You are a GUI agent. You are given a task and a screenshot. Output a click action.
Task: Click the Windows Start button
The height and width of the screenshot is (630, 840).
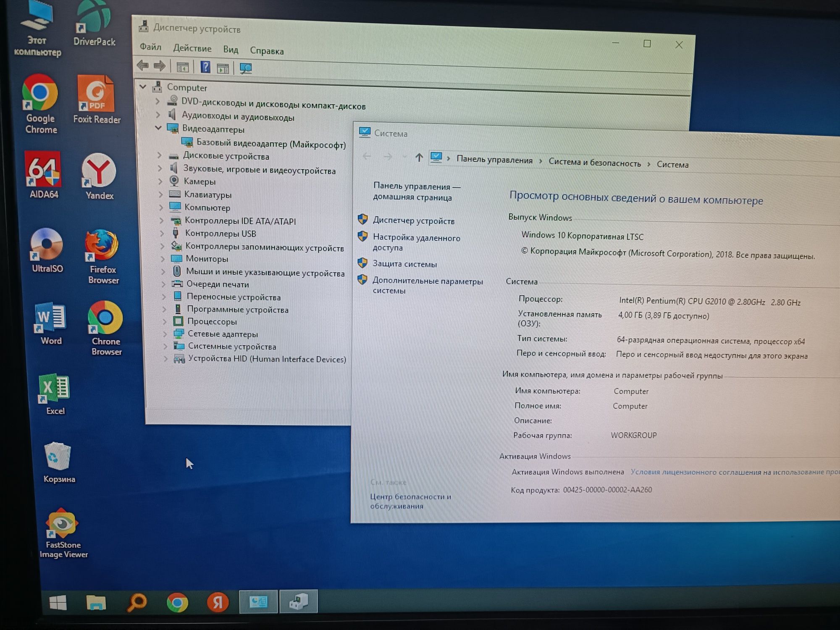[x=58, y=603]
